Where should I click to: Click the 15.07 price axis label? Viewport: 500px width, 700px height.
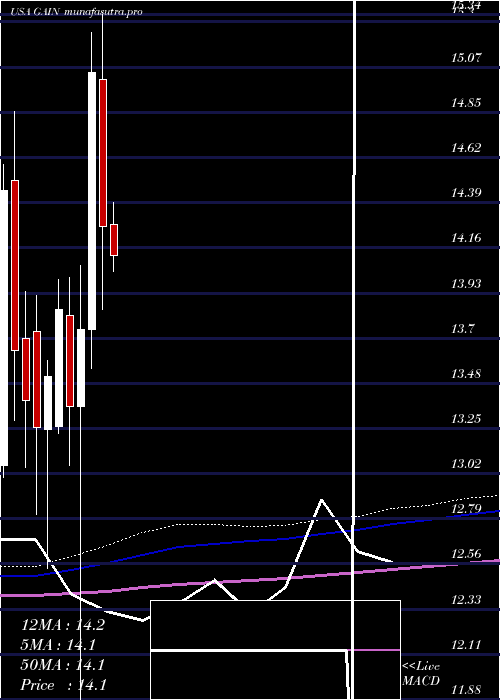tap(467, 58)
